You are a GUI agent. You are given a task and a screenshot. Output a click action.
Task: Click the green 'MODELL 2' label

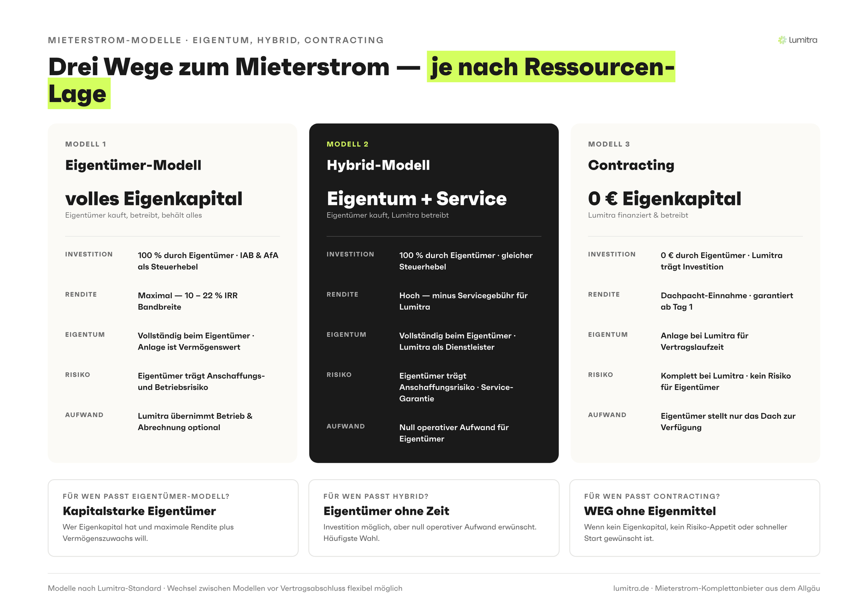coord(347,144)
